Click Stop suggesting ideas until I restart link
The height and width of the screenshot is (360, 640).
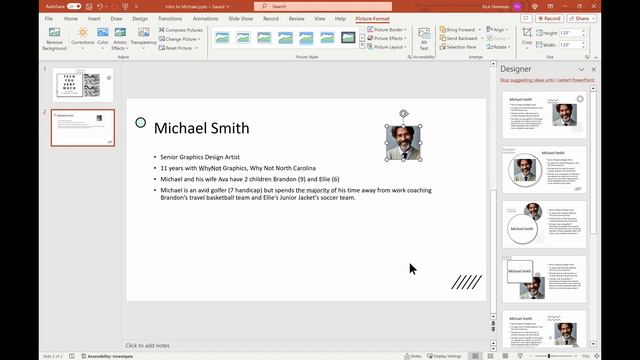[547, 80]
